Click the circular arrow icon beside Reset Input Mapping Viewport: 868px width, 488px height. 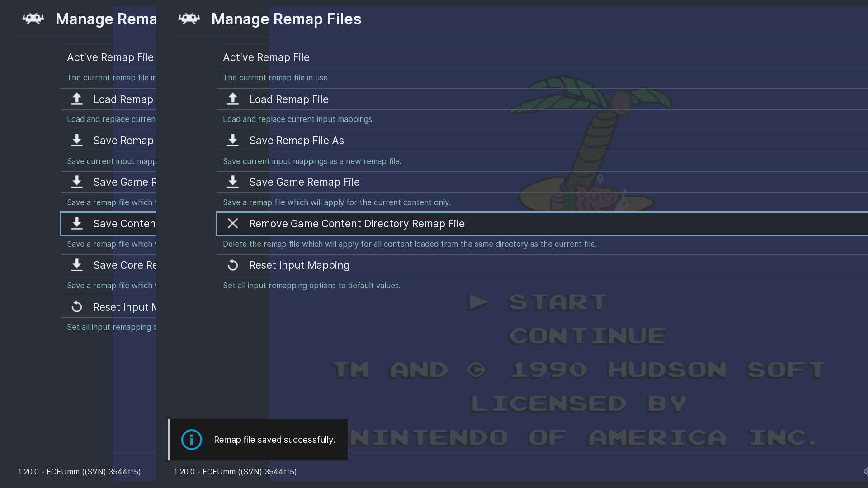pyautogui.click(x=232, y=265)
